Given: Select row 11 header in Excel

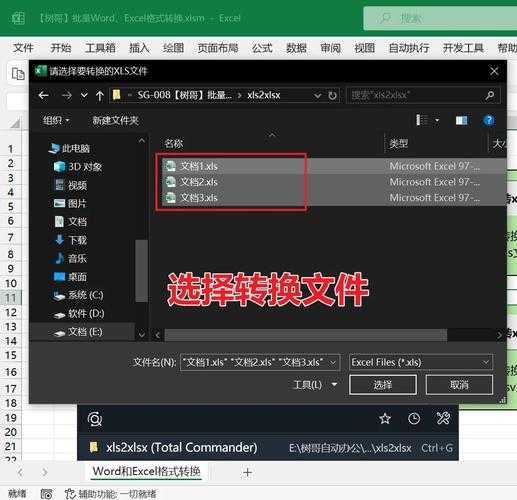Looking at the screenshot, I should [11, 298].
